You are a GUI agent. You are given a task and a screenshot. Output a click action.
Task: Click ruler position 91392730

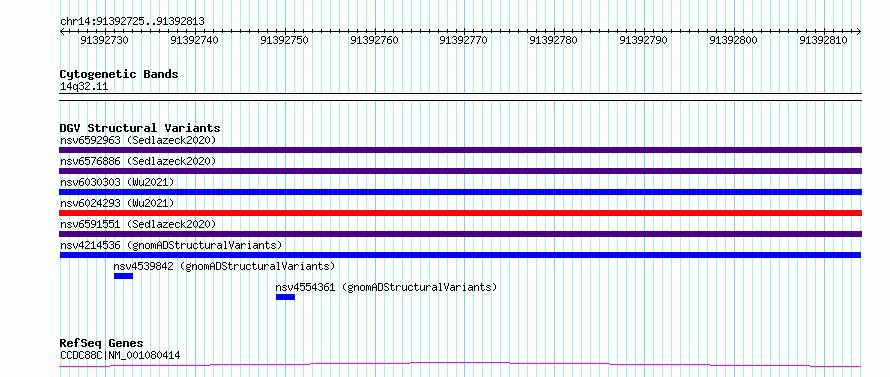[104, 40]
